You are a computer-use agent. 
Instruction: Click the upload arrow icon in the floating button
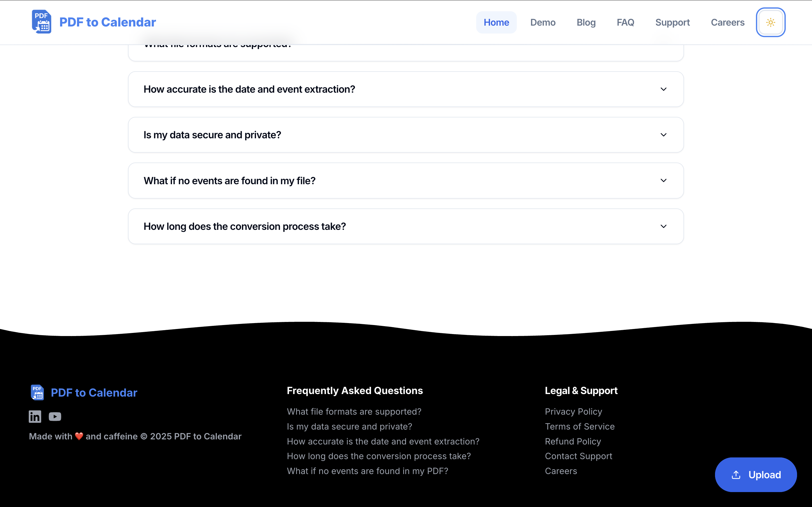point(736,475)
